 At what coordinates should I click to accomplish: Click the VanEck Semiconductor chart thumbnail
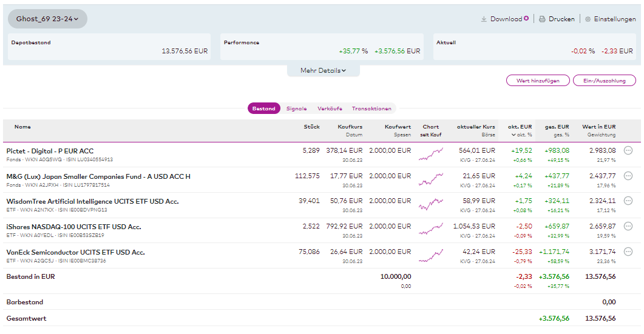(430, 255)
